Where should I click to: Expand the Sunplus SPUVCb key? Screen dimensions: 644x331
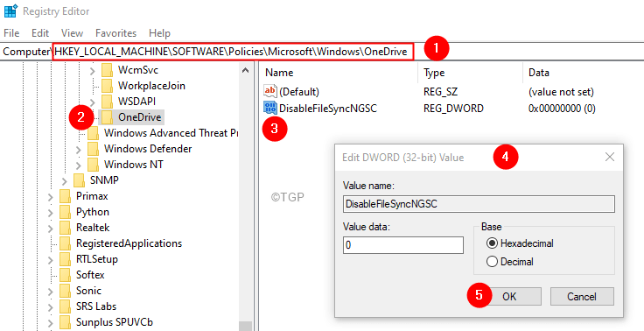point(50,322)
